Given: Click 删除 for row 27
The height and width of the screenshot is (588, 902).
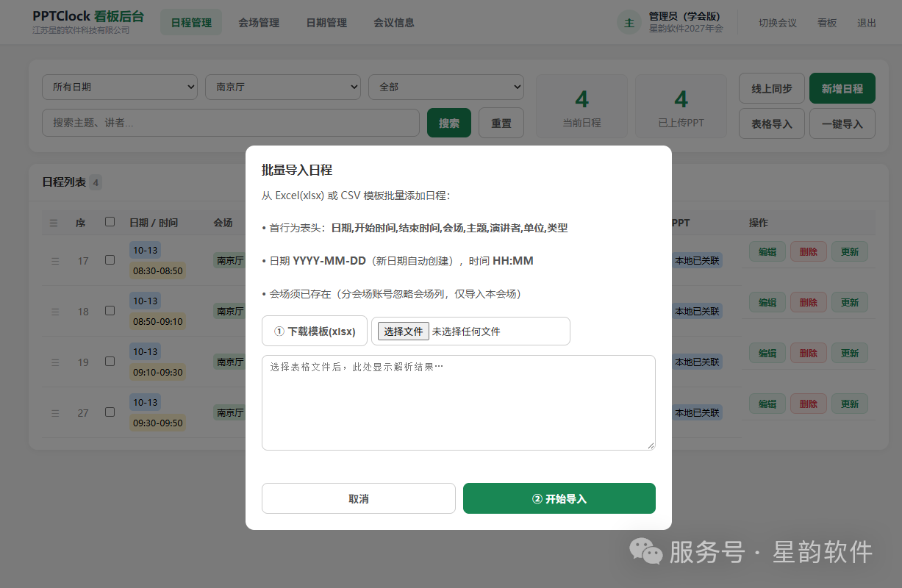Looking at the screenshot, I should coord(809,404).
